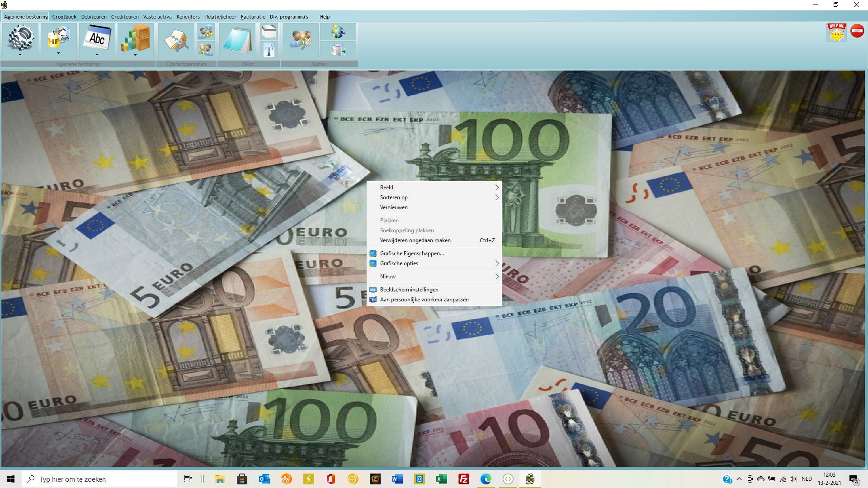Open the Grootboek menu
Screen dimensions: 868x488
[64, 17]
